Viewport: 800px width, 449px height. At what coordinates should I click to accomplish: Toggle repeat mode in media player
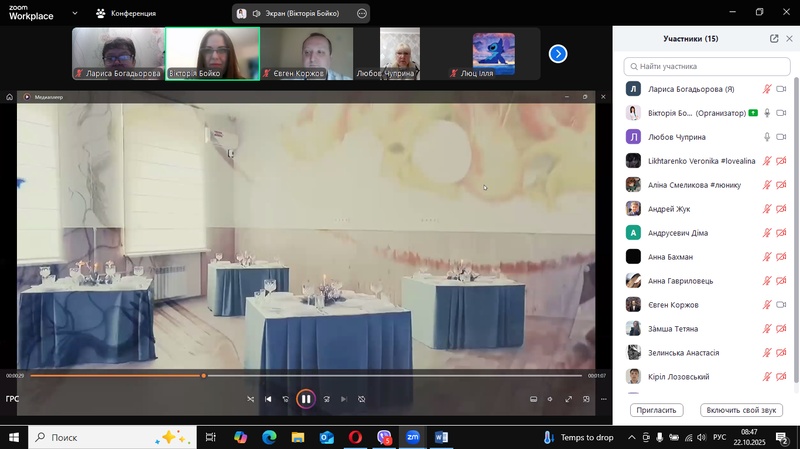coord(362,399)
